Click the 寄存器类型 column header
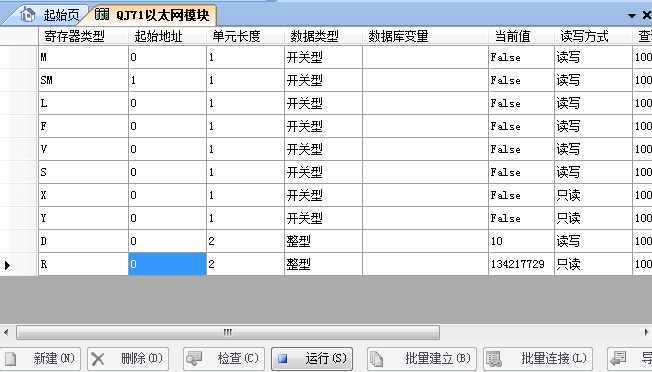Image resolution: width=652 pixels, height=372 pixels. tap(83, 36)
